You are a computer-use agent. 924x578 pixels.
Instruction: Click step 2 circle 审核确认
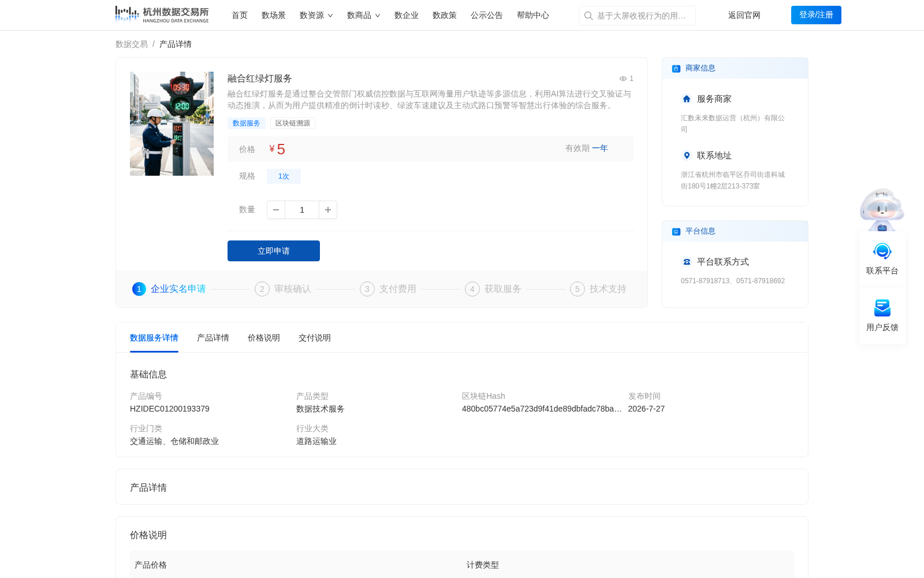[262, 289]
